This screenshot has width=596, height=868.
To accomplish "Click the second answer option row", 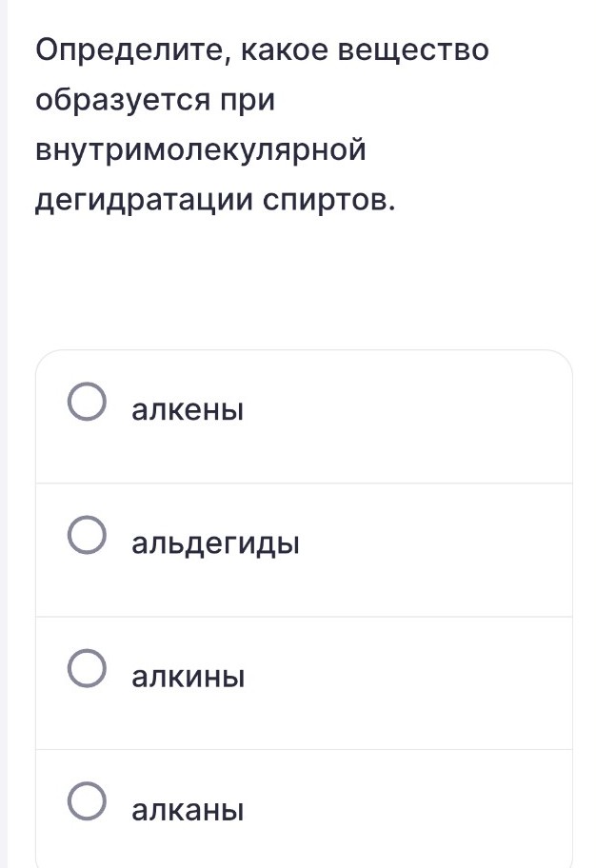I will point(303,542).
